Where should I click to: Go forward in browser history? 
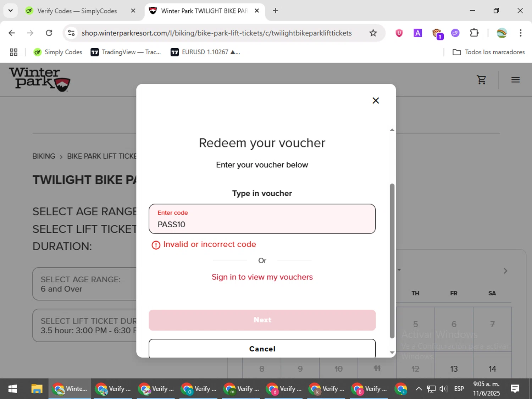pos(30,33)
